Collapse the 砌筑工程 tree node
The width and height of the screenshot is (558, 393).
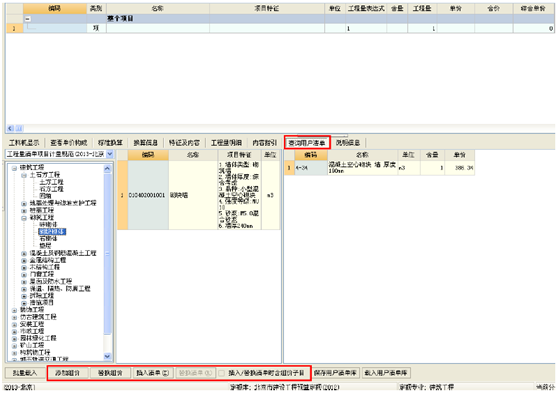[24, 218]
